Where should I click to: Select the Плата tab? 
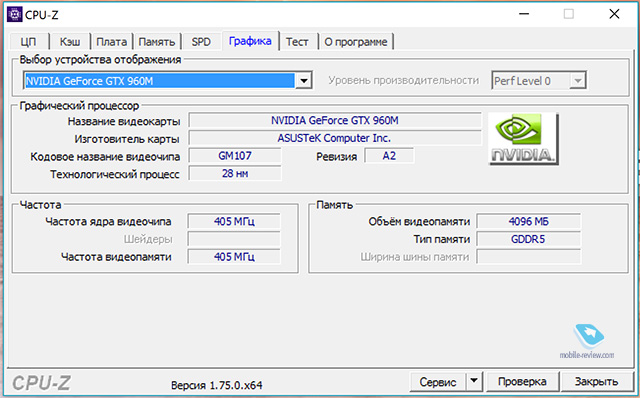click(111, 42)
